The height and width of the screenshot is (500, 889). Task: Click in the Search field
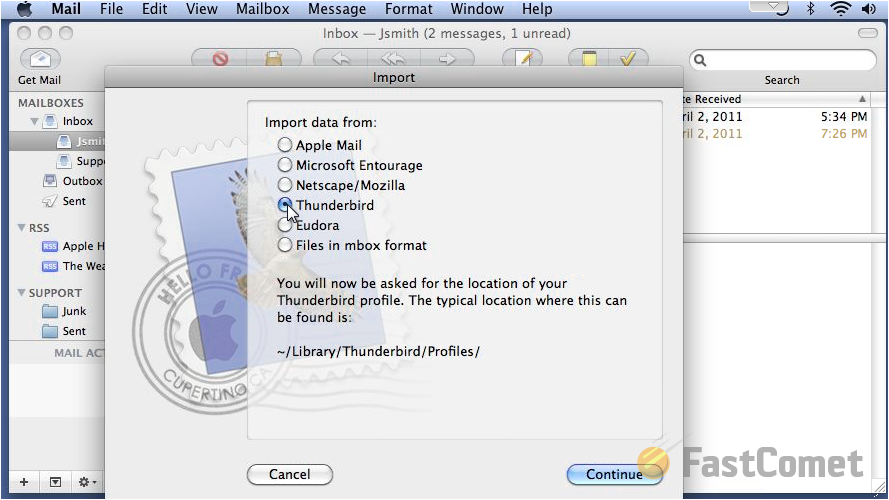point(782,60)
